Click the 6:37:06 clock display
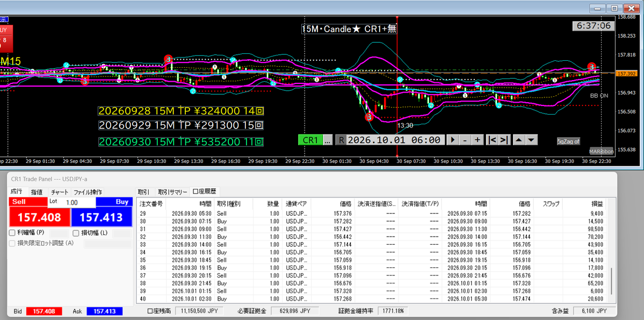The image size is (644, 320). pos(594,25)
